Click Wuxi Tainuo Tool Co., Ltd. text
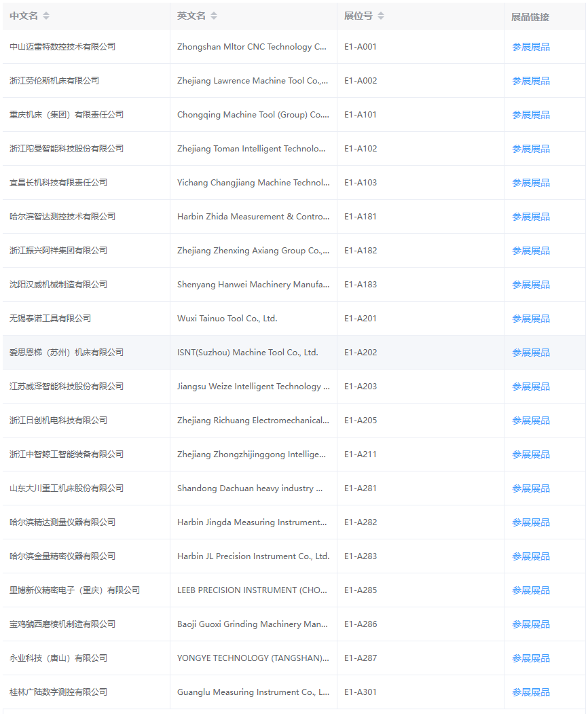This screenshot has height=714, width=588. point(227,319)
